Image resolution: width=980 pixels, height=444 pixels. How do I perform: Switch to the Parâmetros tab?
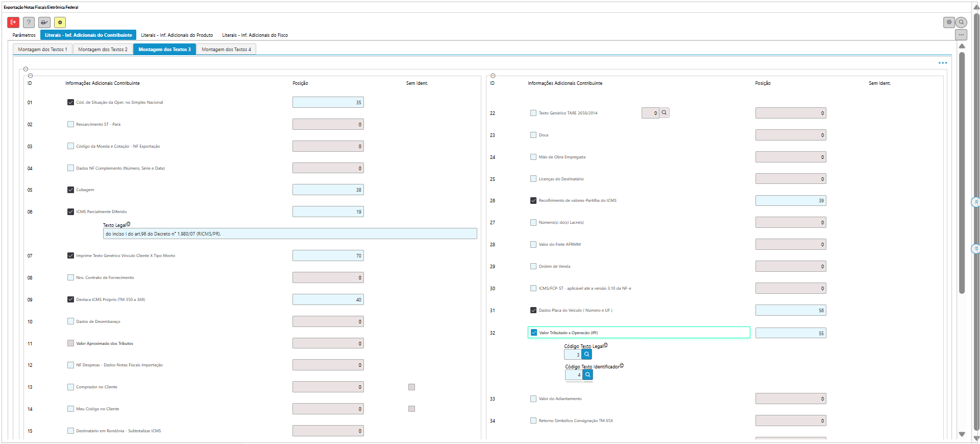24,35
